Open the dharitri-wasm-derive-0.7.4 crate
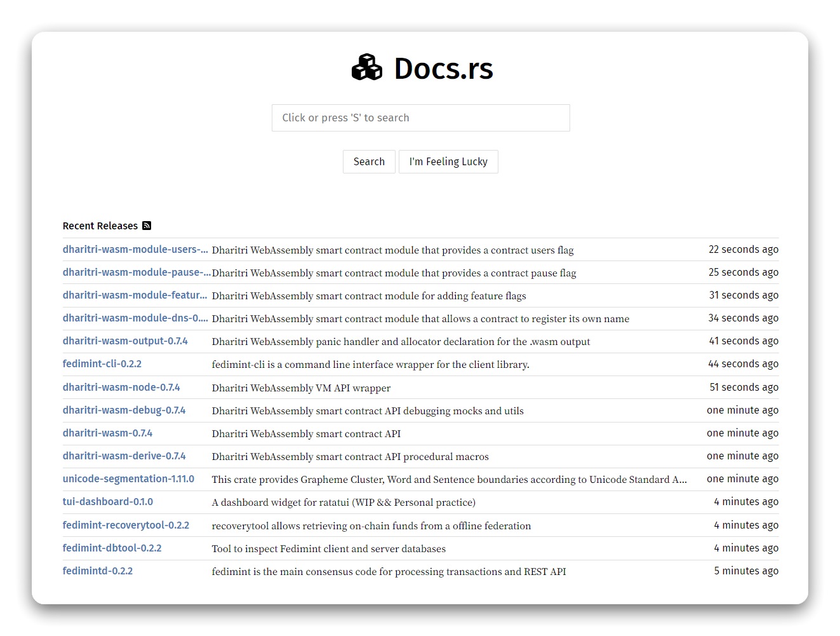This screenshot has width=840, height=636. pyautogui.click(x=124, y=456)
